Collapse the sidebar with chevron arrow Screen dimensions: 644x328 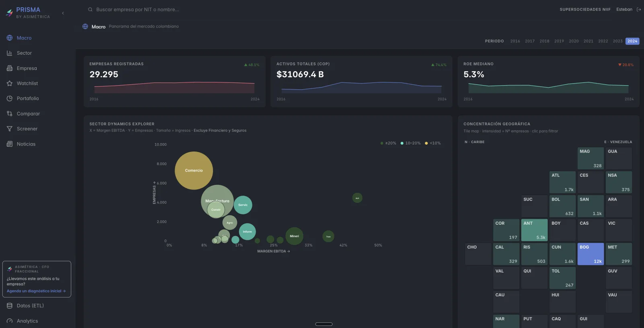point(63,13)
